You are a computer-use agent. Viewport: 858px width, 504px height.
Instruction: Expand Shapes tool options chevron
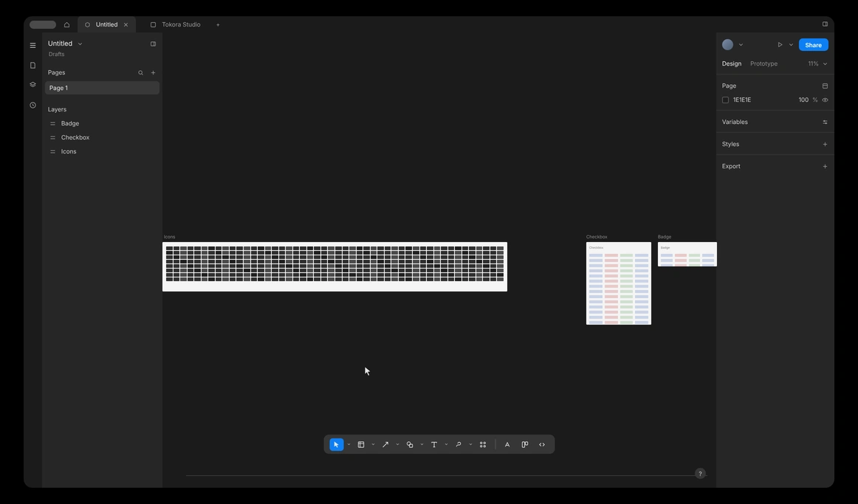point(422,444)
